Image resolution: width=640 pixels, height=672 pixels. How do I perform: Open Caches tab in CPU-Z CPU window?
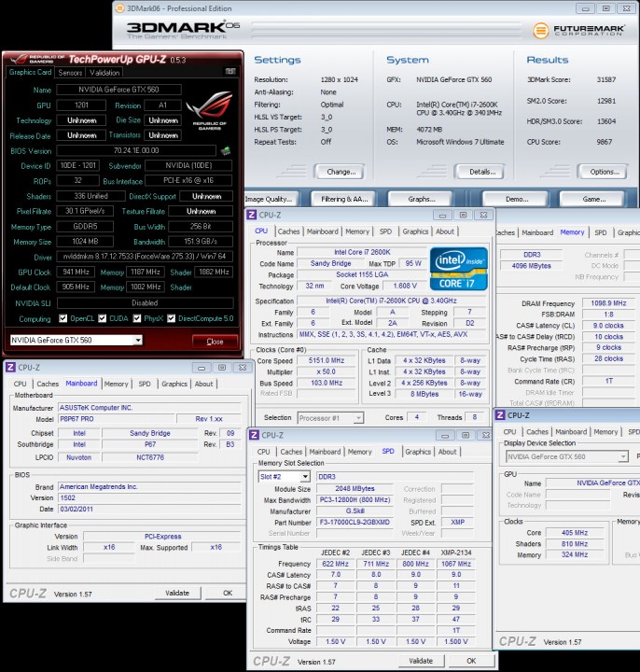pos(288,231)
